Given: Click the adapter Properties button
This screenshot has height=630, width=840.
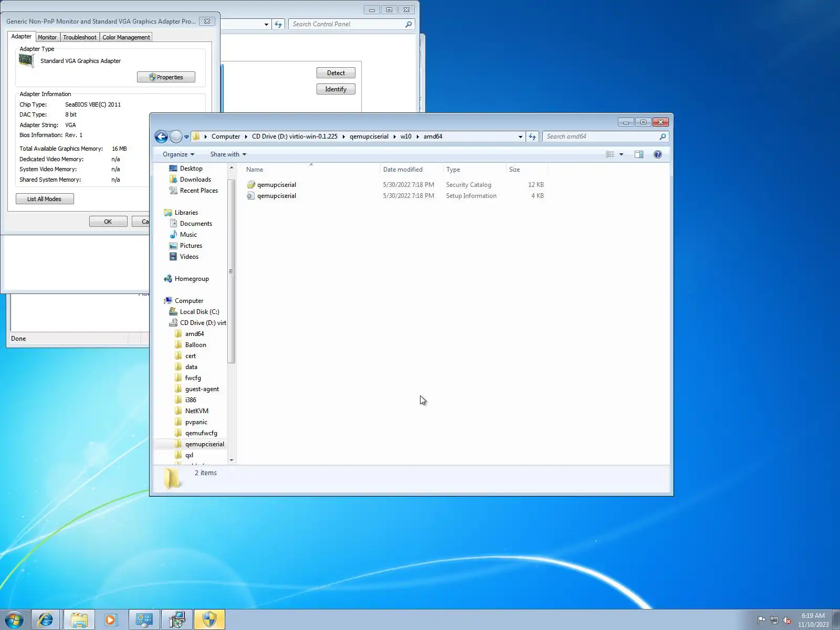Looking at the screenshot, I should [166, 77].
